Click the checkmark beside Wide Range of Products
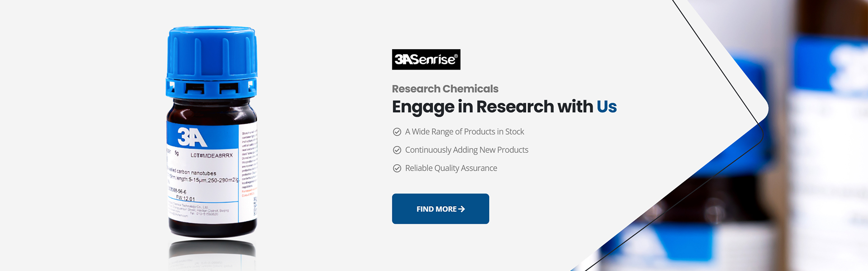The height and width of the screenshot is (271, 868). 397,132
